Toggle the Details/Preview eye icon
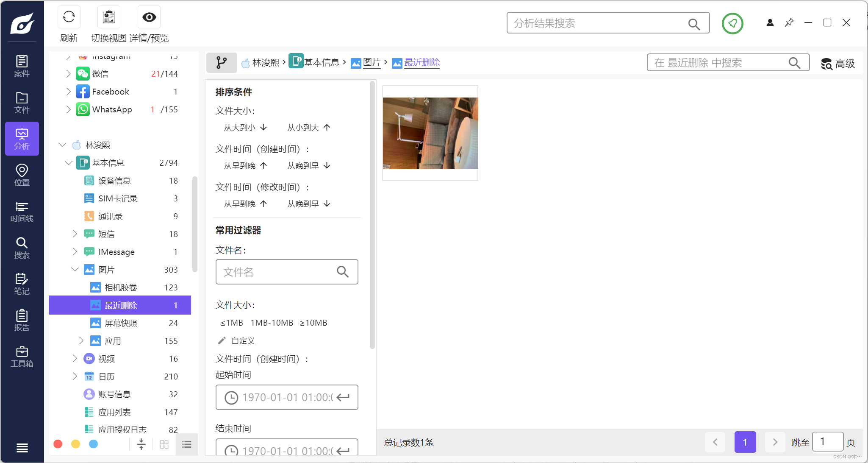Screen dimensions: 868x463 (x=149, y=17)
